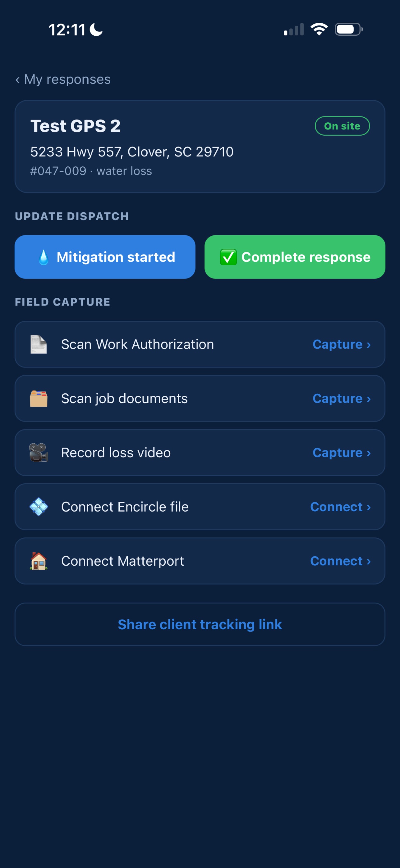Open Capture for Scan job documents

tap(342, 399)
